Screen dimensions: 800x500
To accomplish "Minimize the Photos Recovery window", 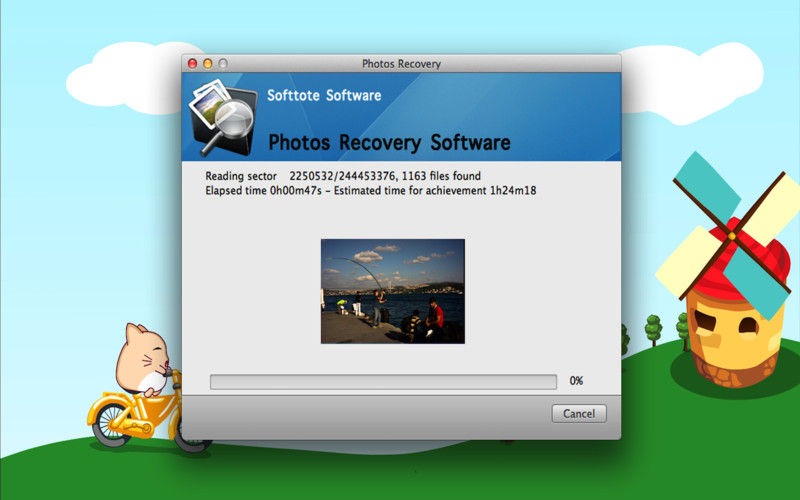I will [208, 63].
